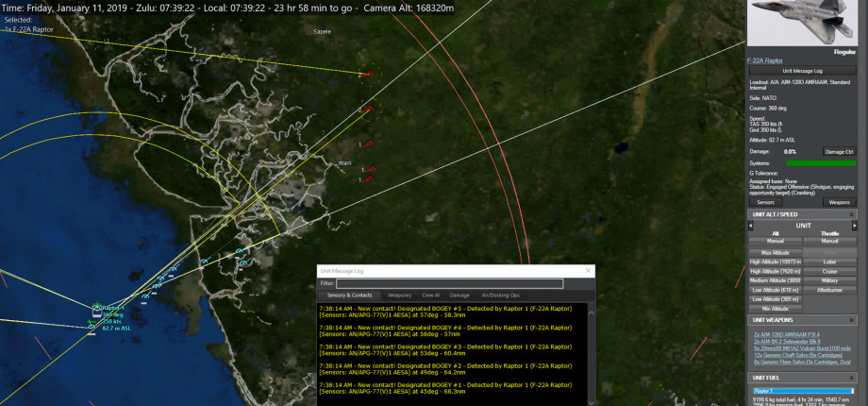Select the second red bogey with orange circle
The width and height of the screenshot is (868, 406).
369,109
